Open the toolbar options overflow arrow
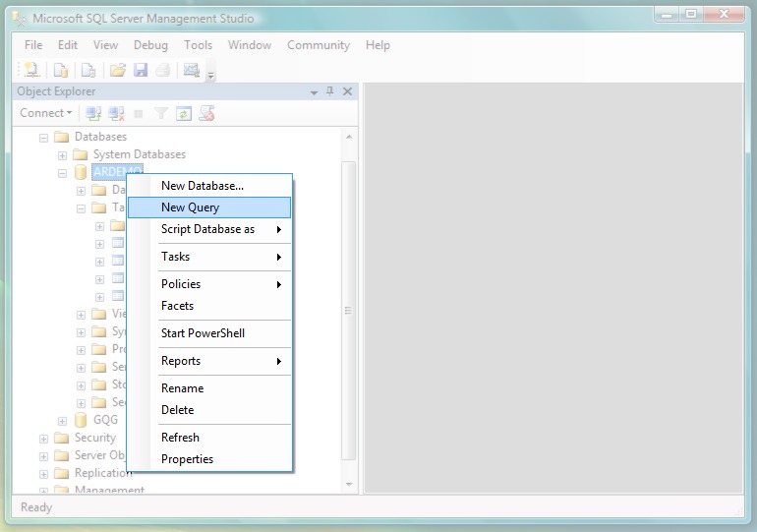Image resolution: width=757 pixels, height=532 pixels. [x=211, y=76]
